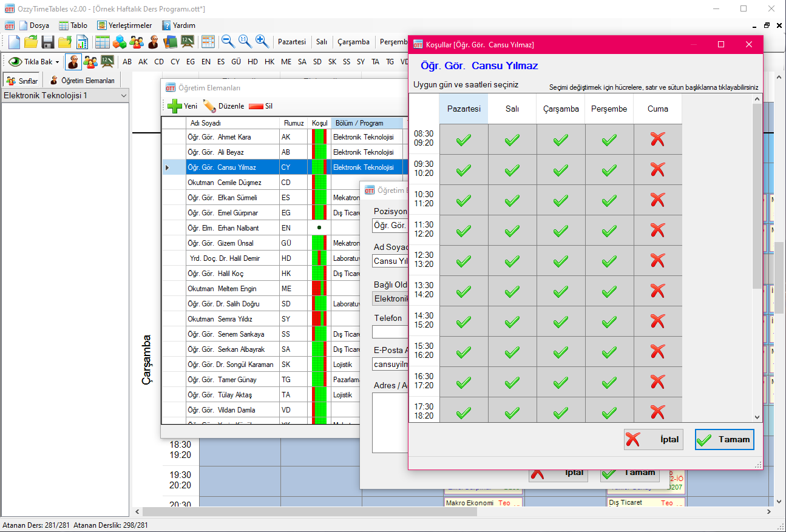
Task: Switch to teacher view using the professor icon
Action: tap(73, 61)
